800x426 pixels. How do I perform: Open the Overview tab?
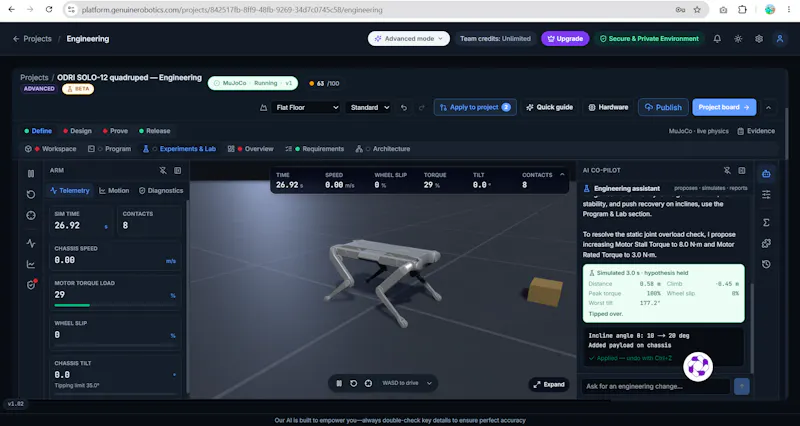click(x=251, y=149)
